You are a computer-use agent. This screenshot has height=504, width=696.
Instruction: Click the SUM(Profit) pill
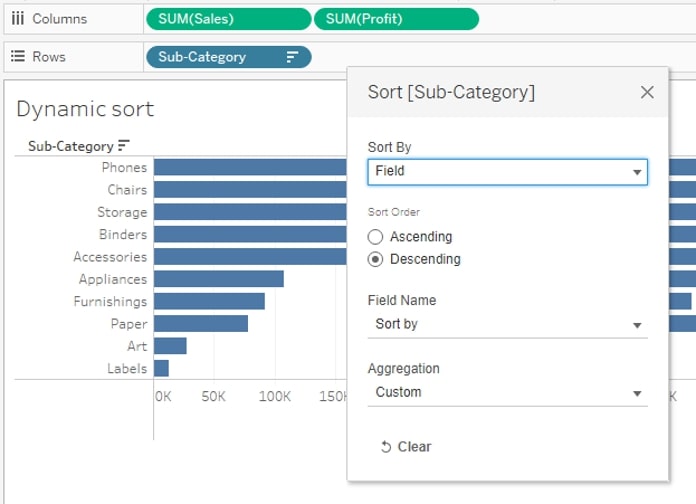(x=396, y=19)
